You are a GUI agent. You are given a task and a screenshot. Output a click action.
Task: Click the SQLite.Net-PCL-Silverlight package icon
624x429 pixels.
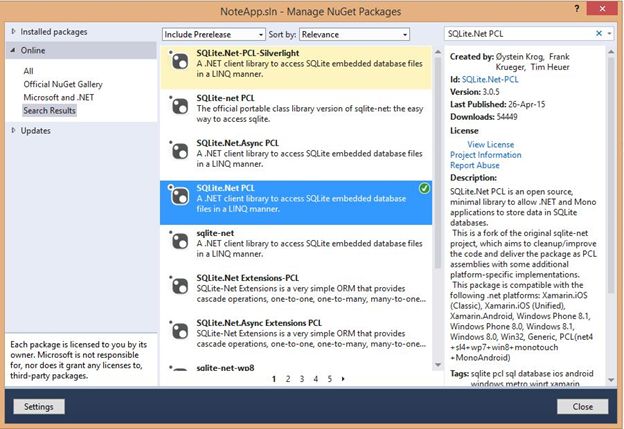[x=179, y=61]
